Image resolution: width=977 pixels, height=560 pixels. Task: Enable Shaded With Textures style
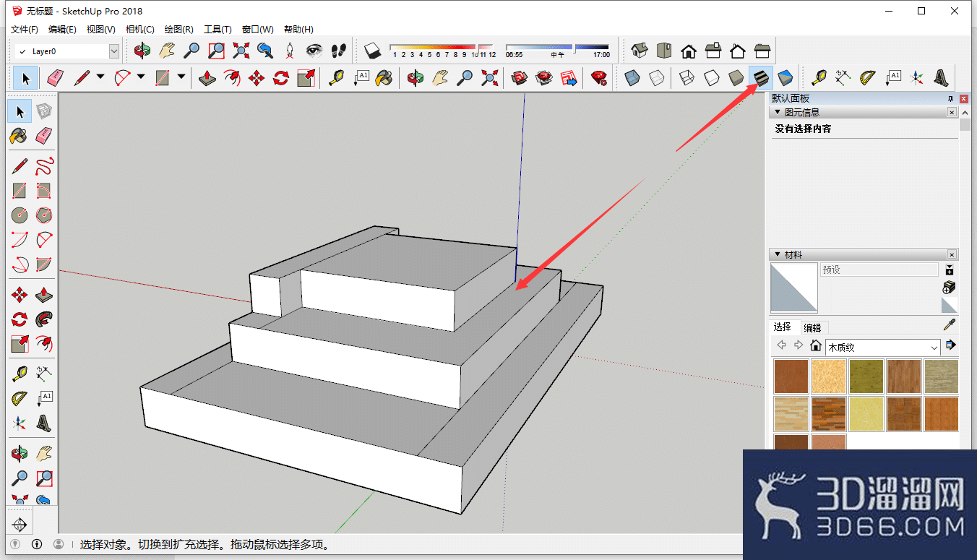(x=761, y=77)
